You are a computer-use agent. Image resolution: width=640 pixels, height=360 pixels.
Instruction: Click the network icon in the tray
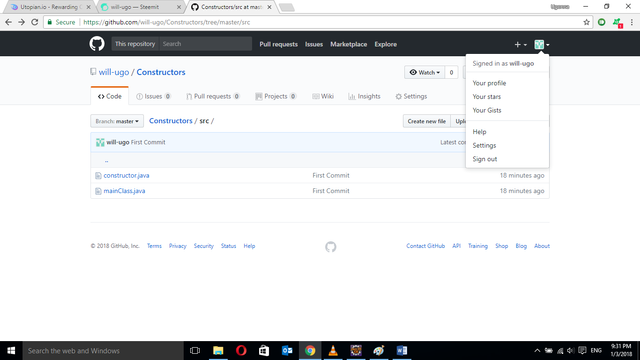point(560,351)
